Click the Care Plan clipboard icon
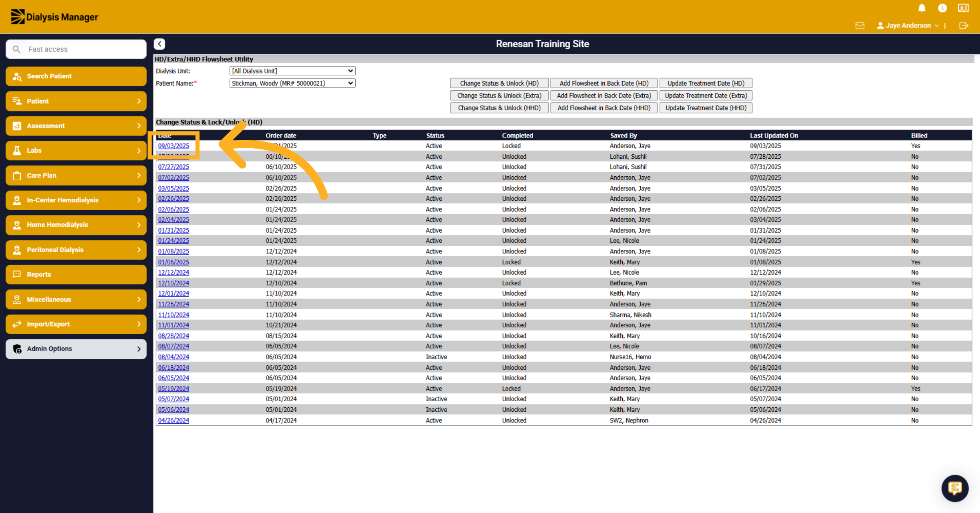This screenshot has width=980, height=513. tap(17, 175)
